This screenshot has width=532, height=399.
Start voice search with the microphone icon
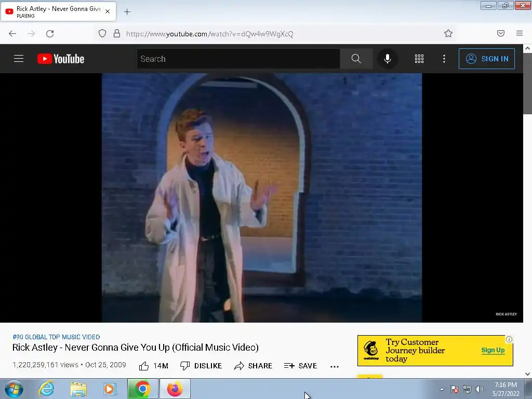(x=387, y=59)
